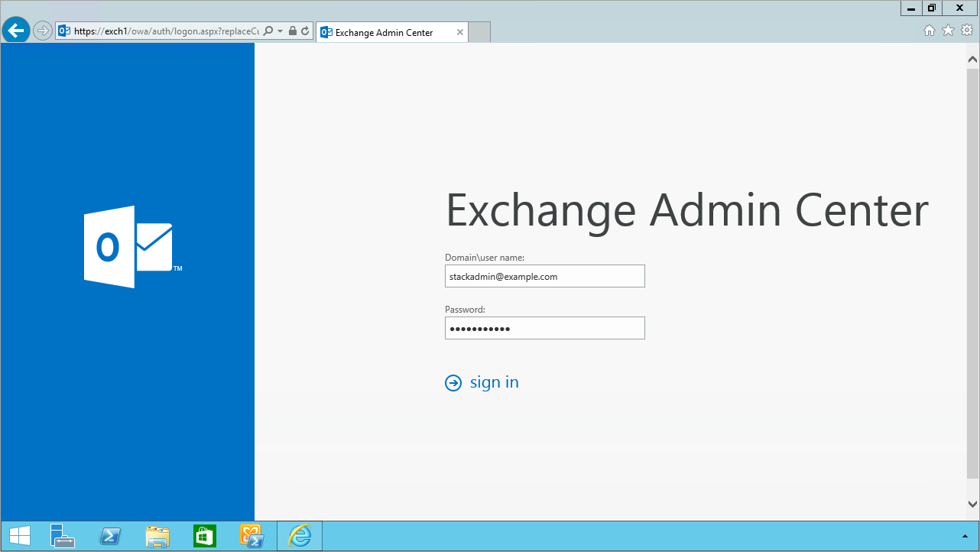Open favorites with the star icon
Viewport: 980px width, 552px height.
949,31
